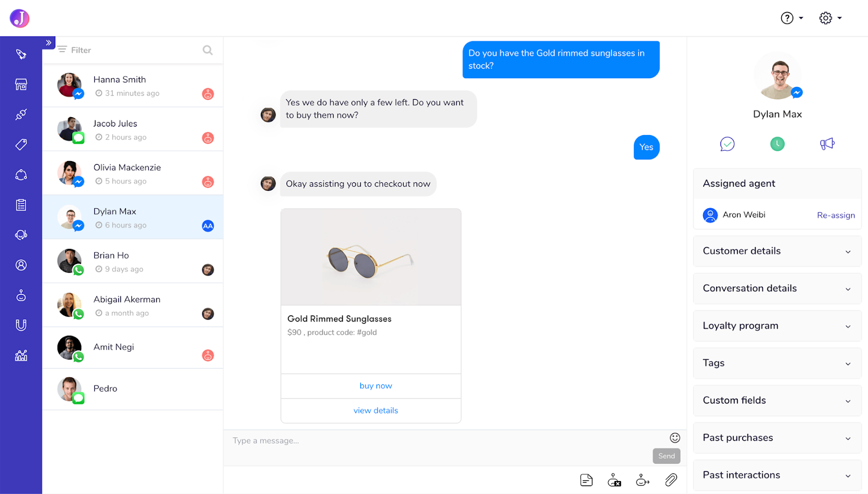
Task: Click "view details" on the product card
Action: click(x=376, y=410)
